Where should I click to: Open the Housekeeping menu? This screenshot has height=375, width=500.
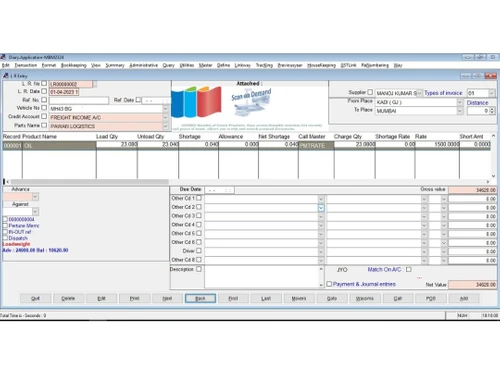321,65
